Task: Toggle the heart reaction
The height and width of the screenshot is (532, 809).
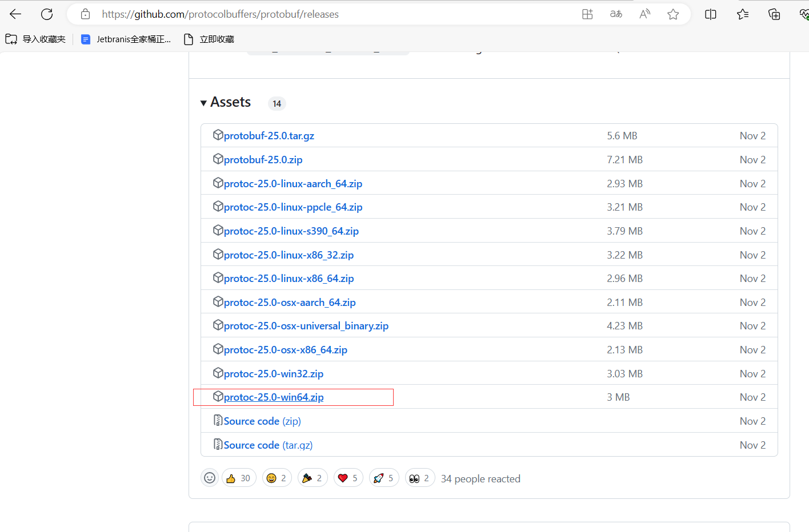Action: (x=349, y=478)
